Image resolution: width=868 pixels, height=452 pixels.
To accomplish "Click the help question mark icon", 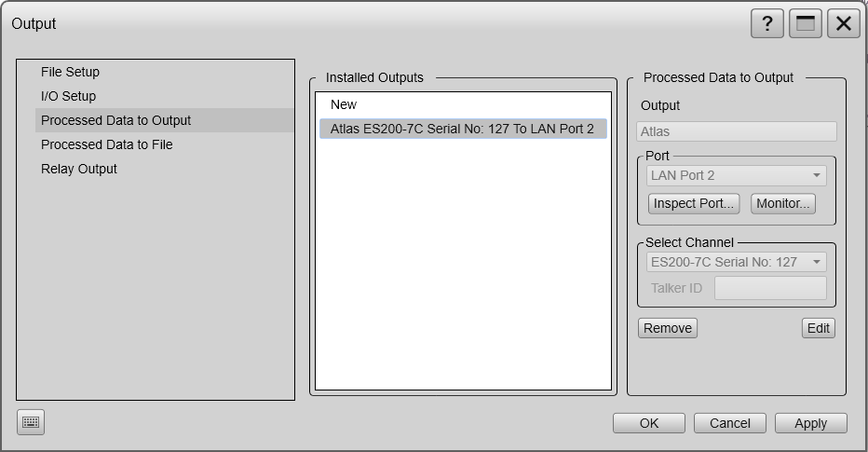I will click(766, 23).
